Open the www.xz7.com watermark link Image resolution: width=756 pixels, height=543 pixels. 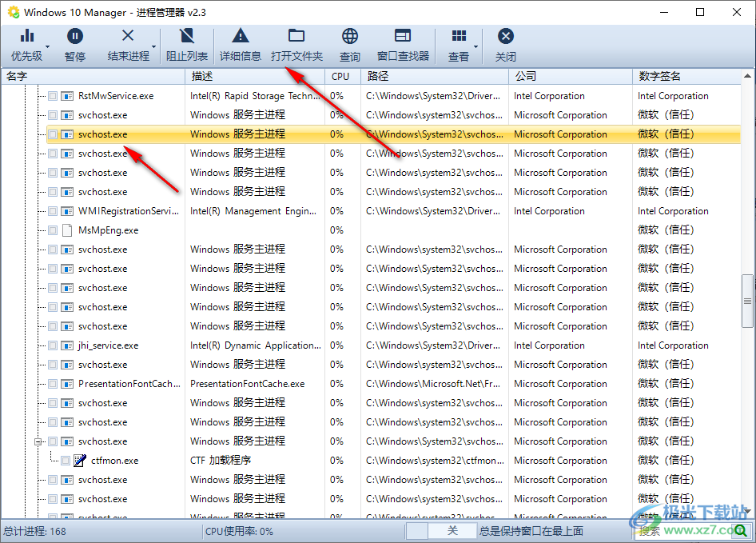coord(694,531)
